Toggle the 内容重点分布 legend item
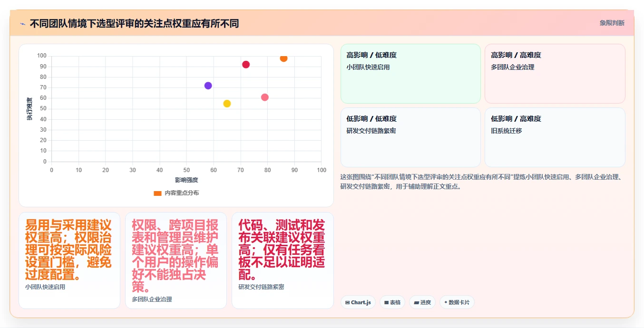This screenshot has height=328, width=644. [176, 193]
